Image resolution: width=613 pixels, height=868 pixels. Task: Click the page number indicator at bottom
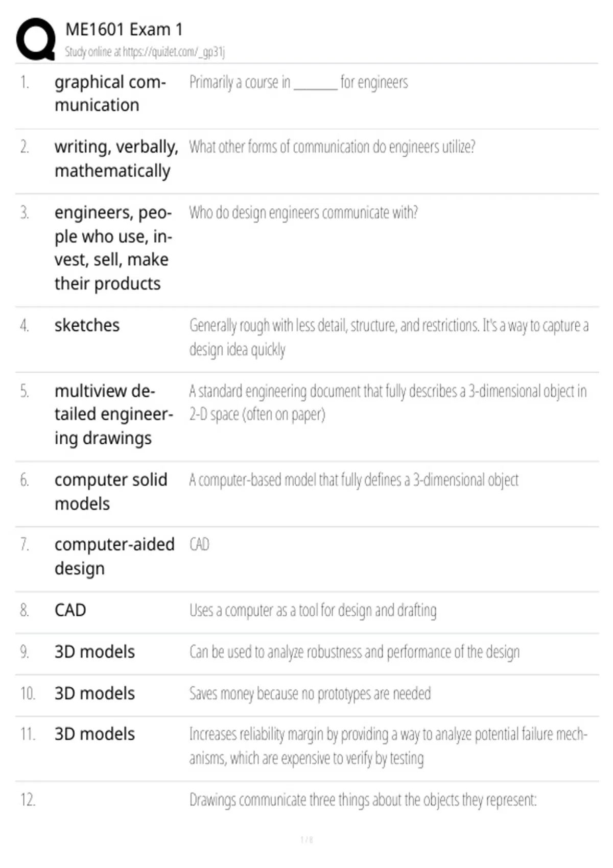tap(306, 839)
